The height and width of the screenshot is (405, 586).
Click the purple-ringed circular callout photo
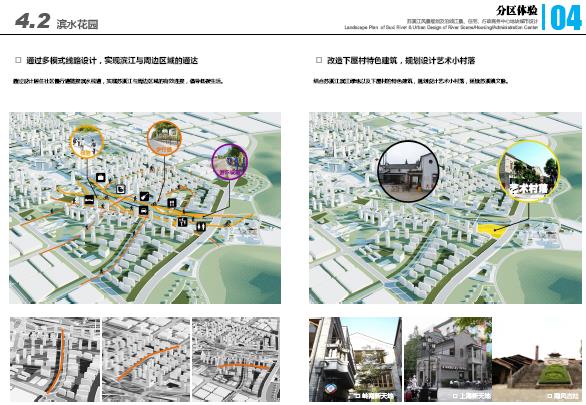click(x=229, y=161)
